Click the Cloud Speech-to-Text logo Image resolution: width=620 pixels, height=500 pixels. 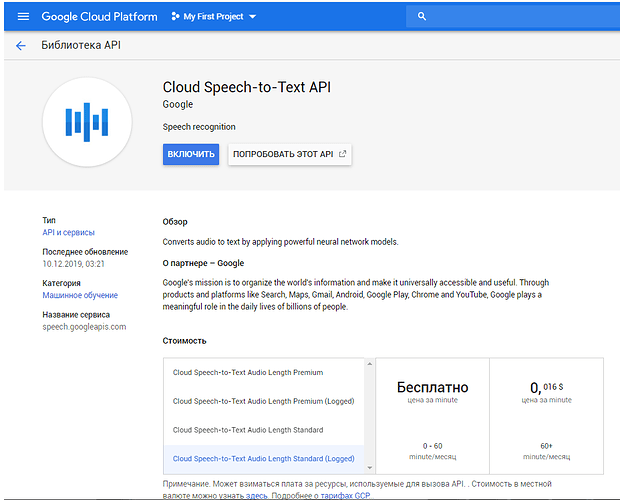pos(87,122)
